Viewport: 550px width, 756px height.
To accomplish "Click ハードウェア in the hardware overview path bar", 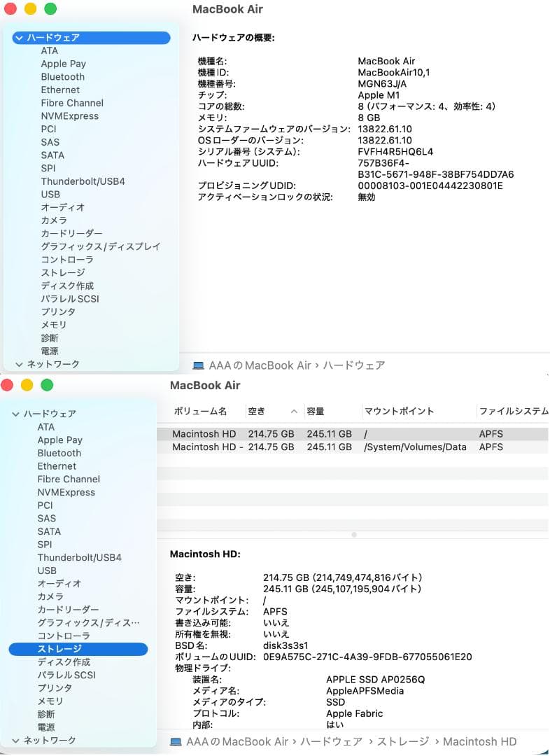I will (354, 365).
